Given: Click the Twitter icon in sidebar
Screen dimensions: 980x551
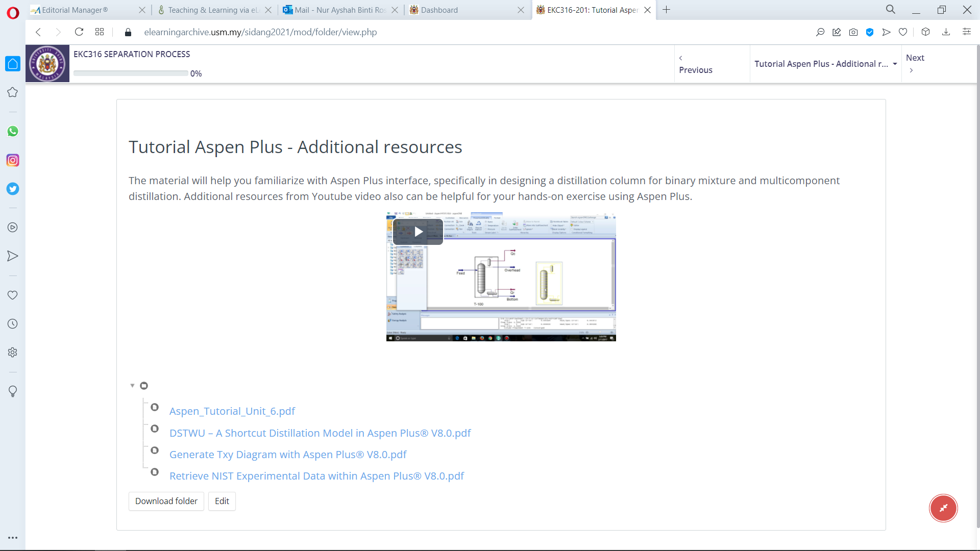Looking at the screenshot, I should point(13,189).
